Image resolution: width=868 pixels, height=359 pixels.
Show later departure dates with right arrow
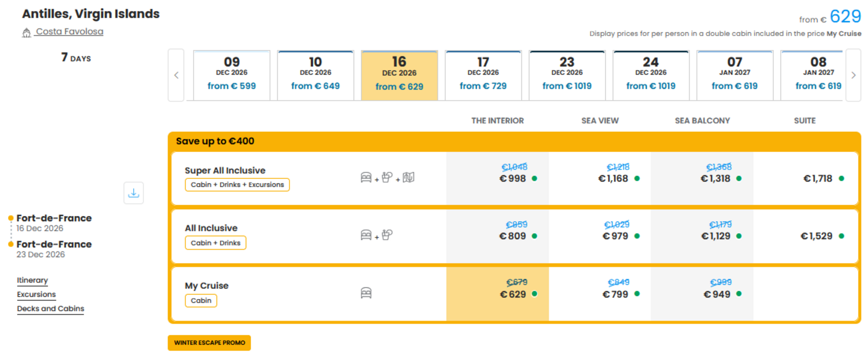[x=853, y=75]
